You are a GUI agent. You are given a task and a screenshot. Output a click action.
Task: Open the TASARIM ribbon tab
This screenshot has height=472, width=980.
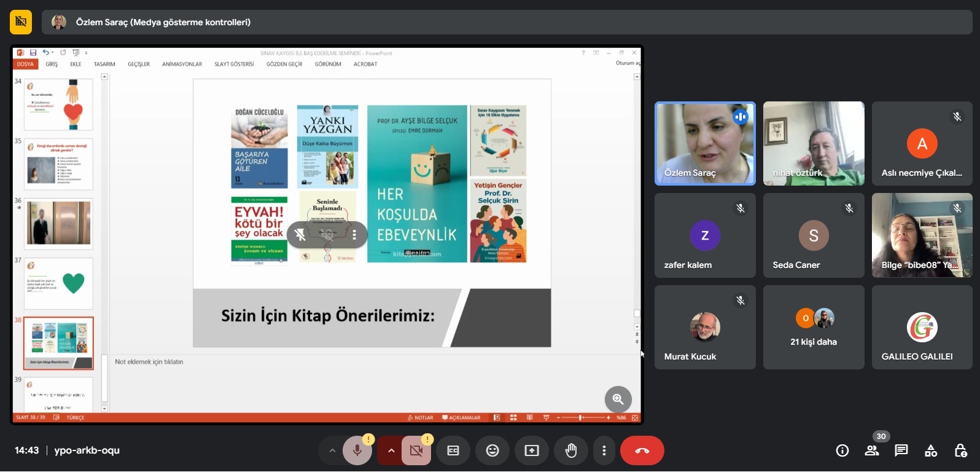(104, 64)
